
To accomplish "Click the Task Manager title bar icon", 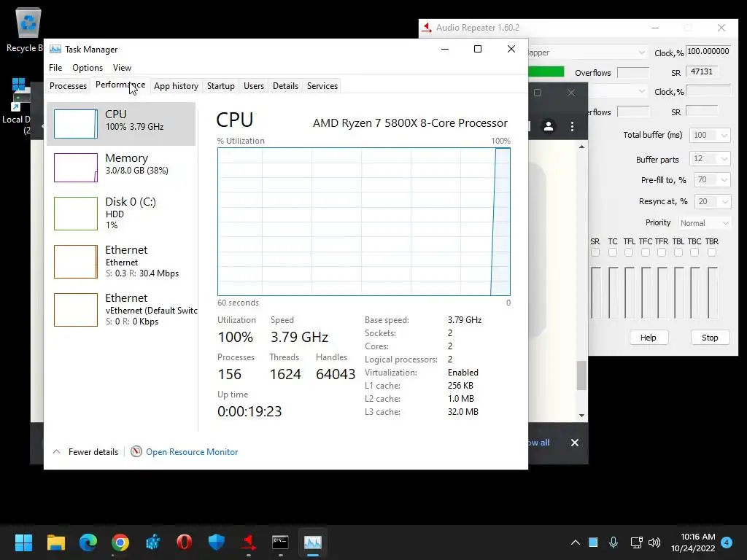I will pos(55,49).
